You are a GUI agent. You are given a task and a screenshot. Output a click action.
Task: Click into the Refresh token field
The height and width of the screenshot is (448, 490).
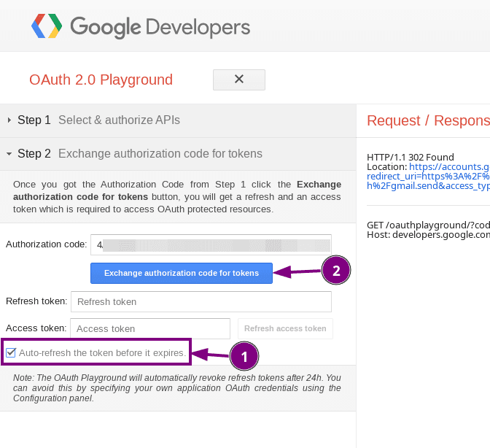(201, 301)
